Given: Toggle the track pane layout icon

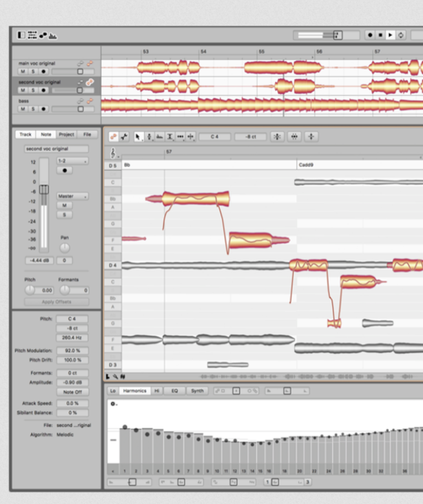Looking at the screenshot, I should pos(21,35).
